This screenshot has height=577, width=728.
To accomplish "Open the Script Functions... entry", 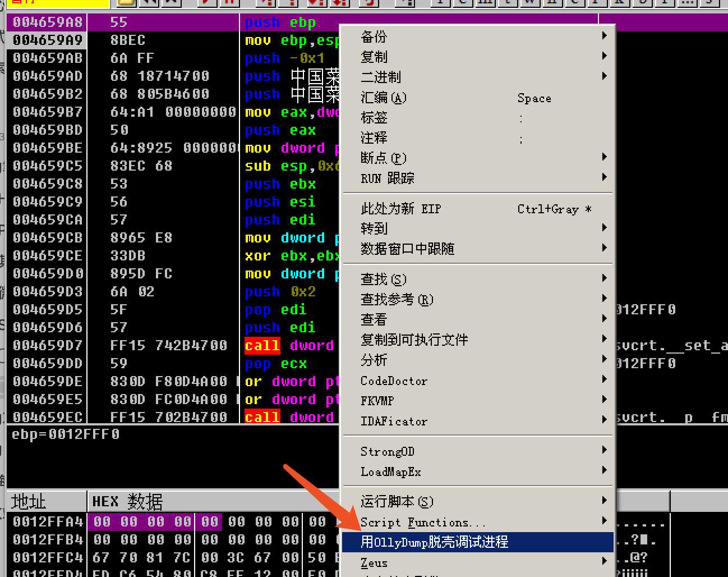I will pos(478,522).
